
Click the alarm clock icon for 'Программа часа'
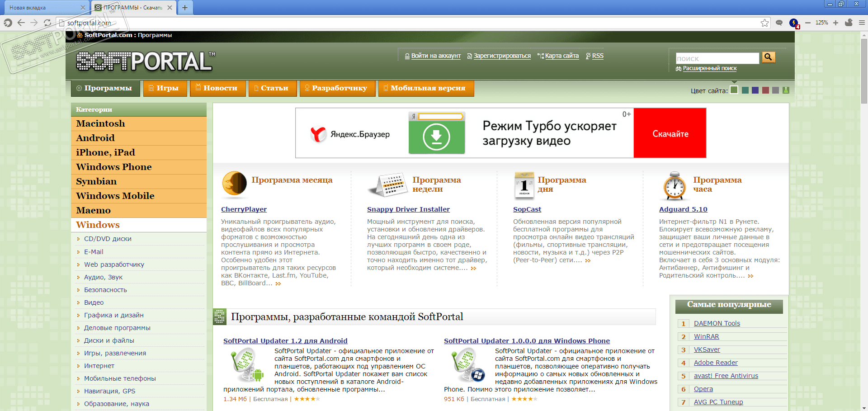pyautogui.click(x=675, y=186)
